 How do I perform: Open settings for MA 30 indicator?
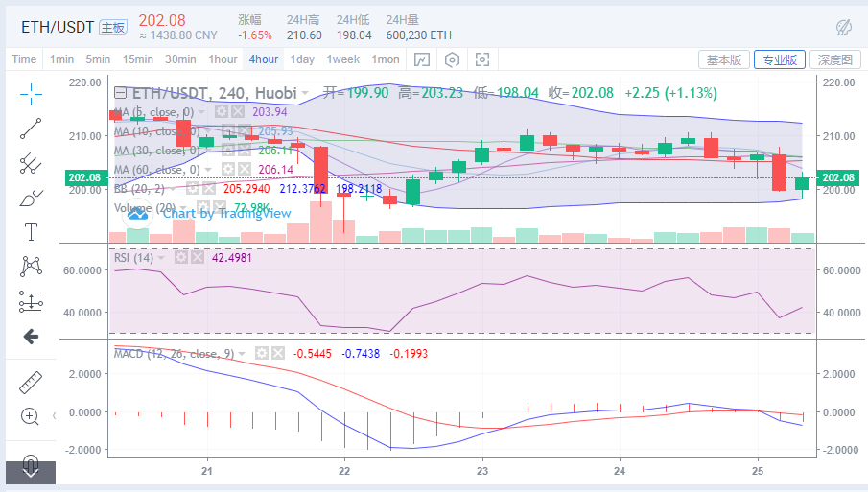pos(228,150)
